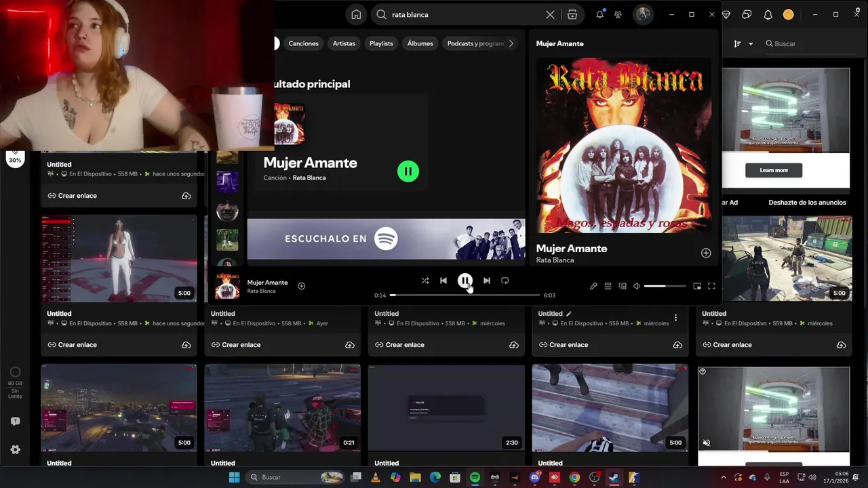Open the 2:30 clip thumbnail
Image resolution: width=868 pixels, height=488 pixels.
click(x=446, y=408)
